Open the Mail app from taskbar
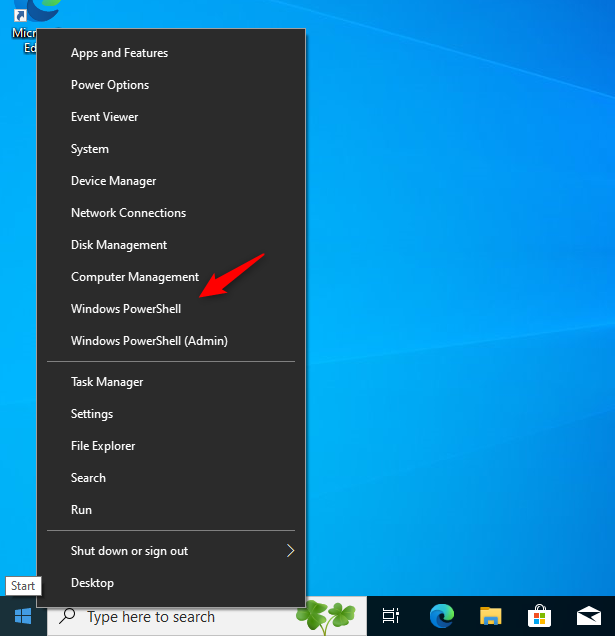The image size is (615, 636). [x=589, y=616]
